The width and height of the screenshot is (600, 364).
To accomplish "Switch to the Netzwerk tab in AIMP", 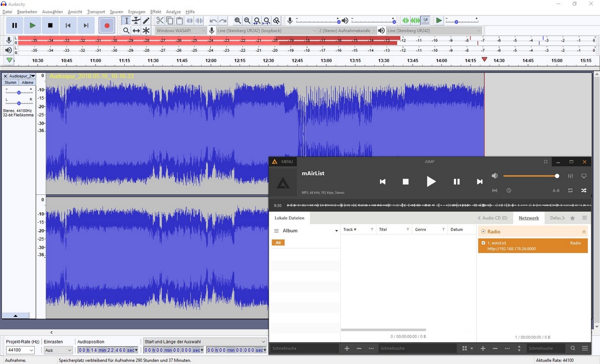I will pos(528,218).
